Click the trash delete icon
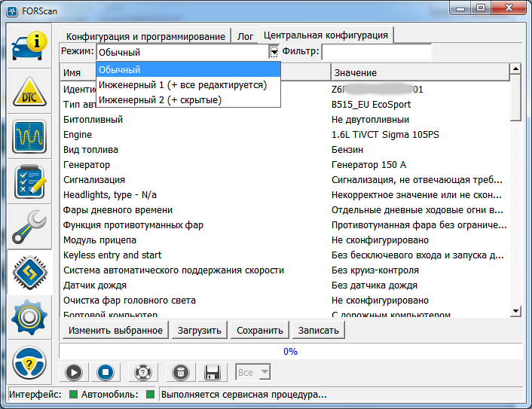Screen dimensions: 532x409 coord(181,372)
